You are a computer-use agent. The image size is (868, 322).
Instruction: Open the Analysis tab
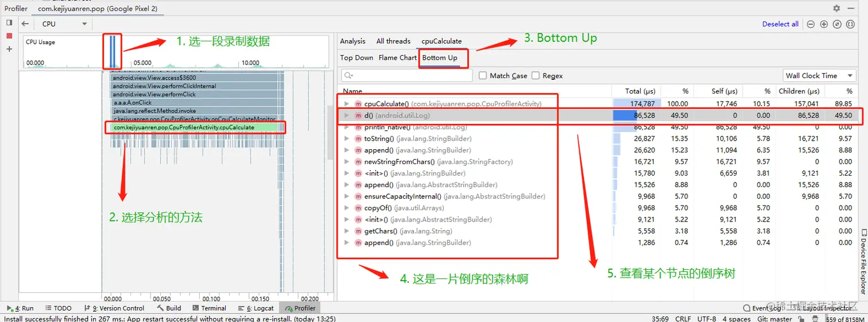pyautogui.click(x=352, y=41)
